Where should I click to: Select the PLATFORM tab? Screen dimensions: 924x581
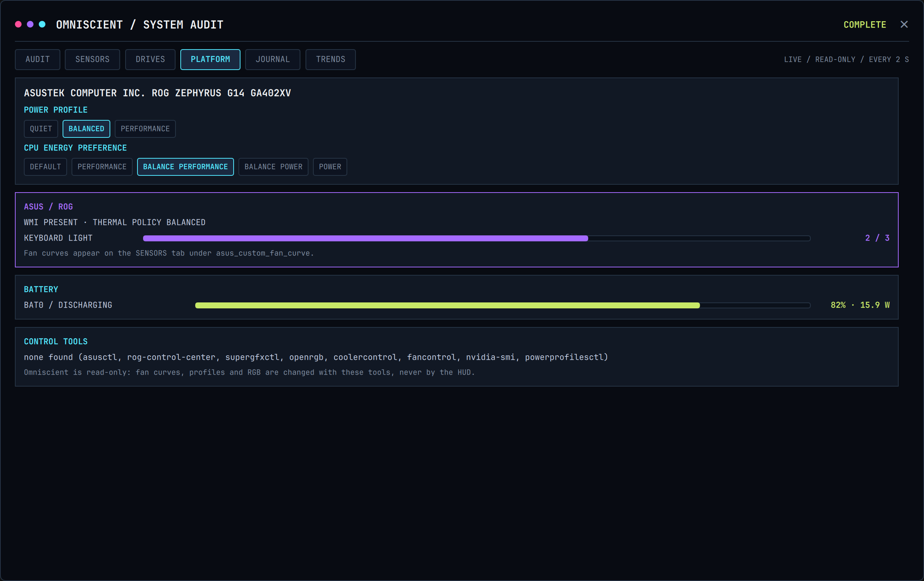(x=210, y=60)
